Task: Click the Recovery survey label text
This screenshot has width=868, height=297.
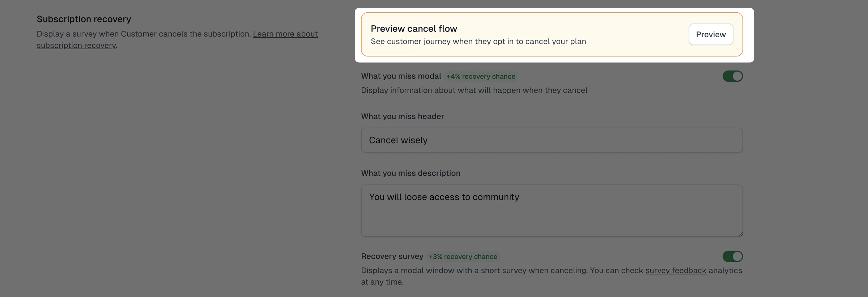Action: tap(392, 256)
